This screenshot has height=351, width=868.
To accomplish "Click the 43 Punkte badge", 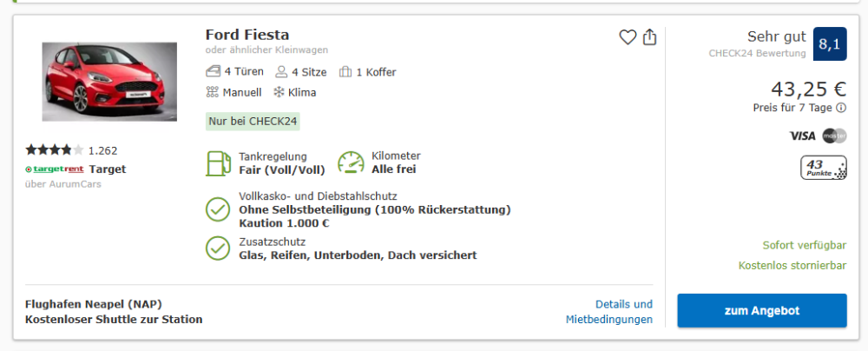I will pyautogui.click(x=823, y=168).
